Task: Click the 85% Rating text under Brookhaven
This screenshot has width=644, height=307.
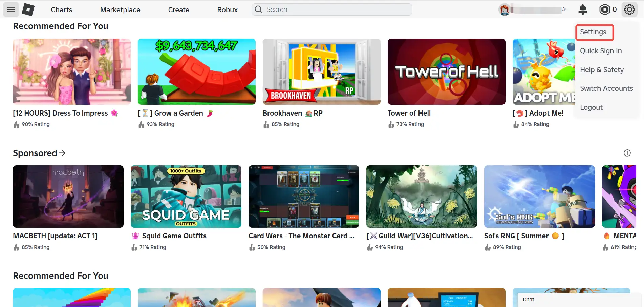Action: (x=285, y=124)
